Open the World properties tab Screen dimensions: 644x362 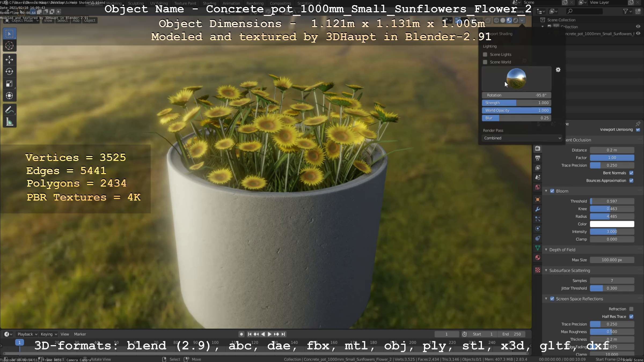tap(538, 187)
